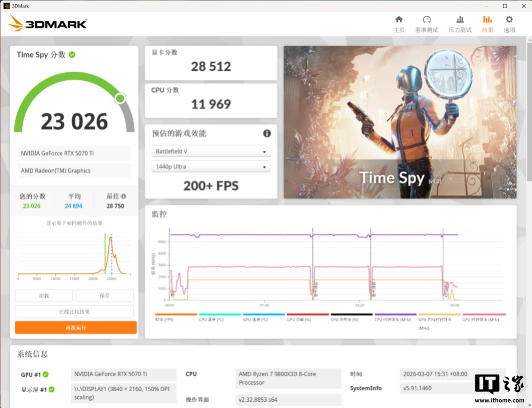Click 在线比较结果 compare online button
The image size is (532, 408).
point(74,312)
